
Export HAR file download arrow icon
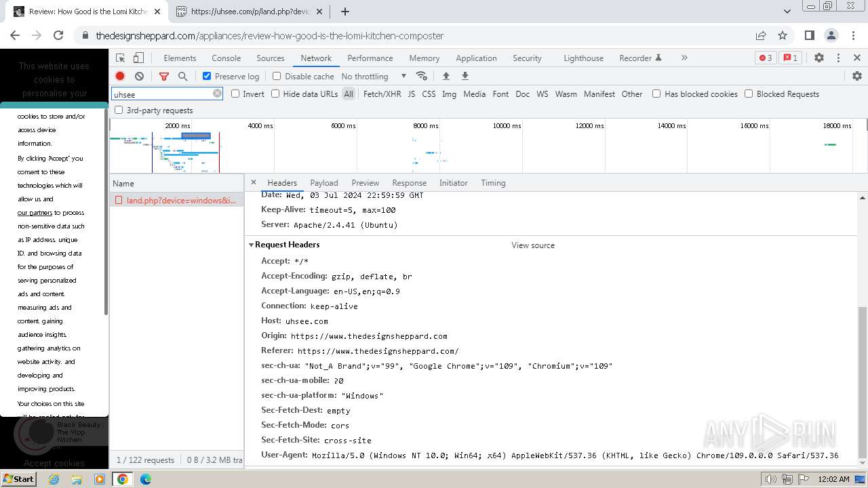(x=465, y=76)
